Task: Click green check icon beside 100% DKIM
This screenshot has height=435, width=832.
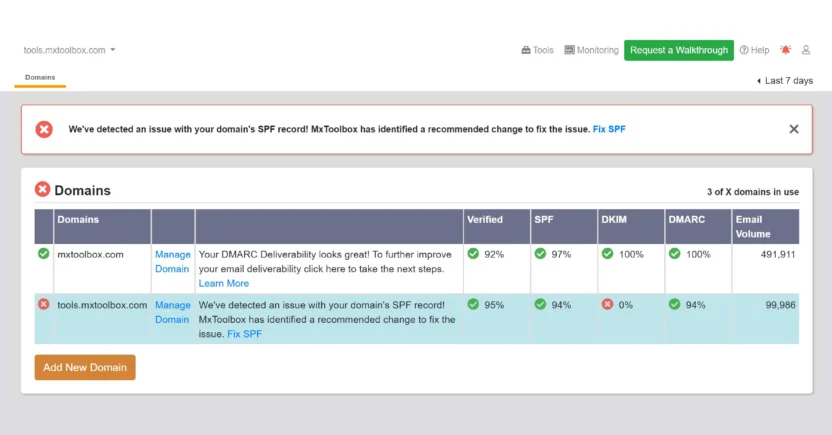Action: [608, 254]
